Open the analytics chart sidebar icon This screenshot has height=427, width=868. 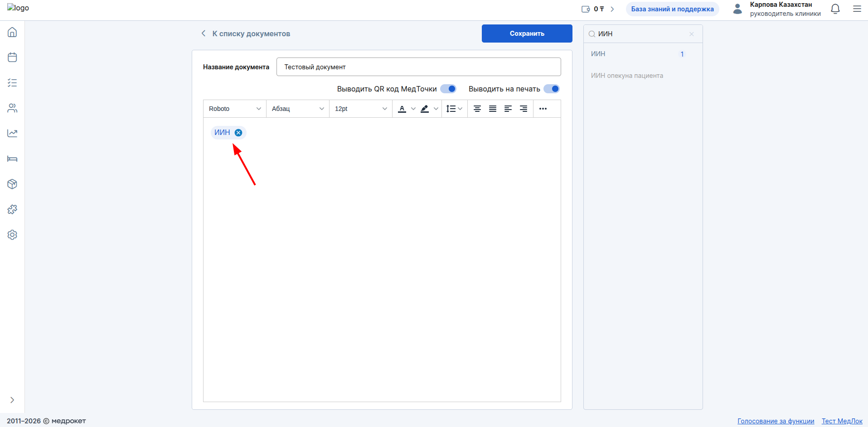tap(12, 134)
